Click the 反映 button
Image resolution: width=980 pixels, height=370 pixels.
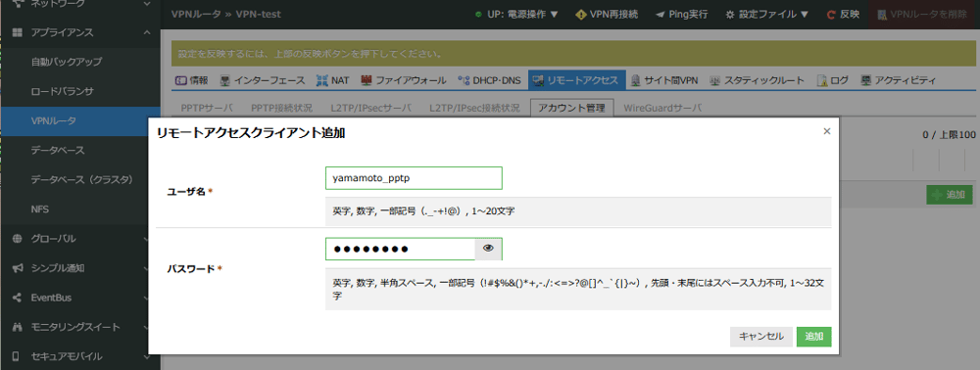[843, 15]
